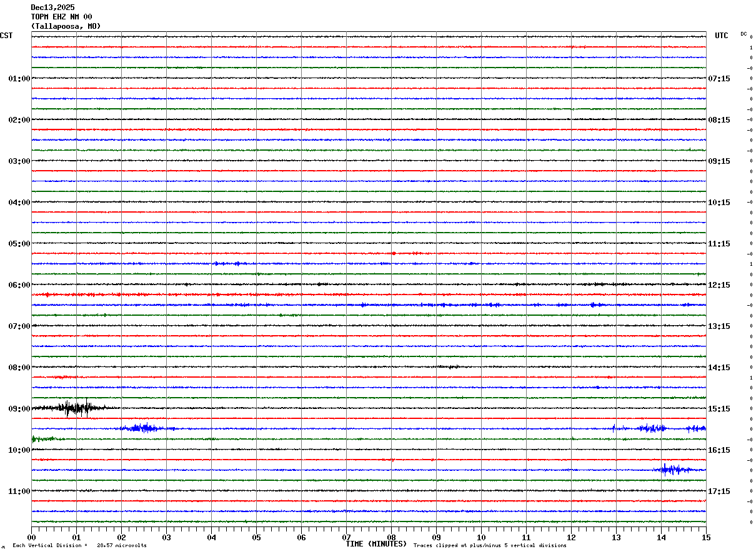Click the CST timezone label
This screenshot has height=554, width=756.
6,36
